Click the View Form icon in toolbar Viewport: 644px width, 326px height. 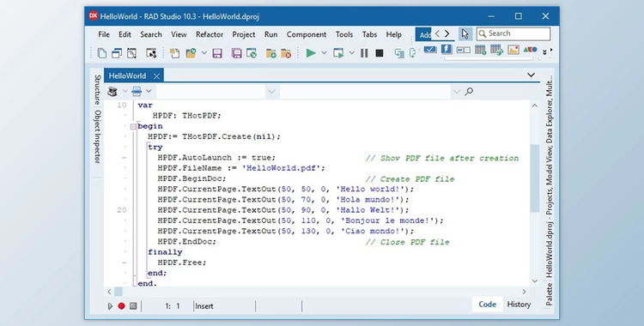pyautogui.click(x=131, y=53)
